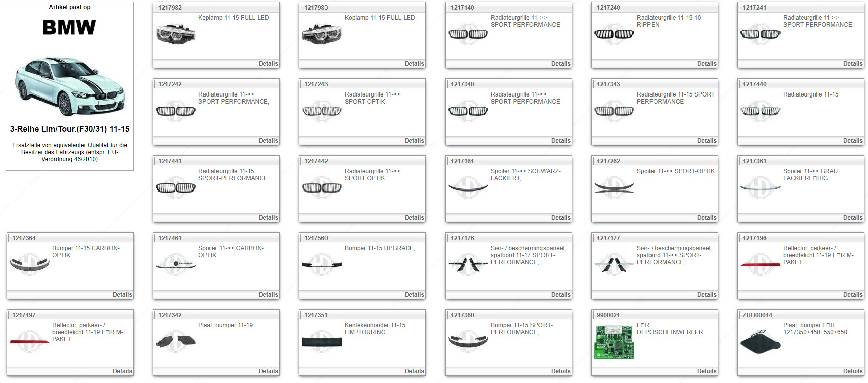Select the bumper upgrade image of item 1217560
868x383 pixels.
click(x=322, y=265)
